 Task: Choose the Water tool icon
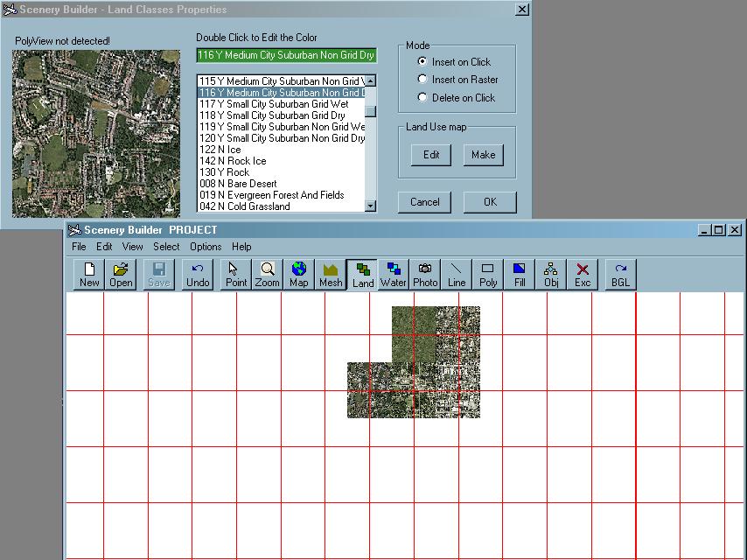coord(394,274)
